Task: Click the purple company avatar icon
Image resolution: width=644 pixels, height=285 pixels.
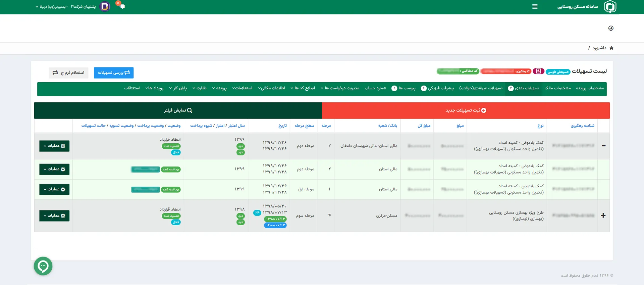Action: tap(105, 6)
